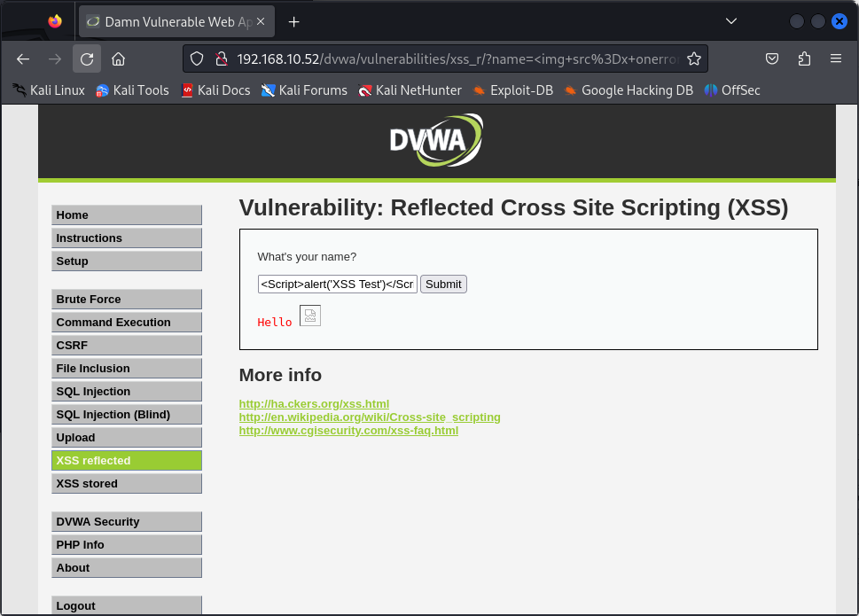Open the Google Hacking DB bookmark
The width and height of the screenshot is (859, 616).
[629, 90]
